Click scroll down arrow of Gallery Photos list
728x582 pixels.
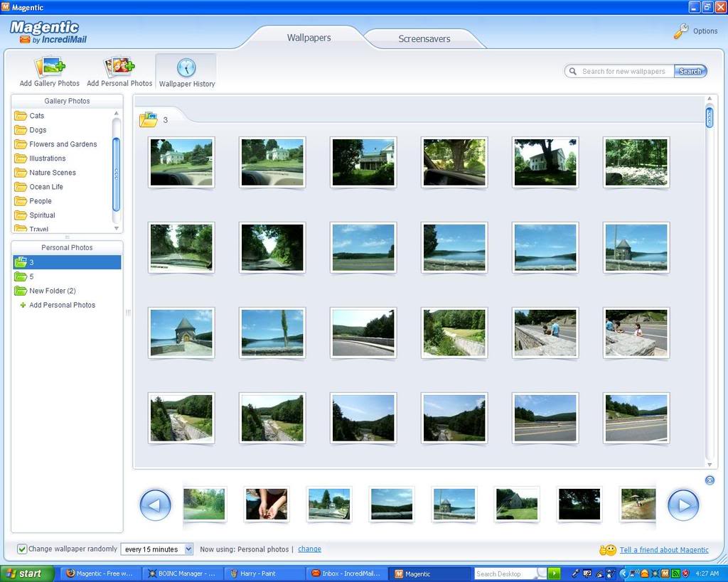tap(116, 228)
